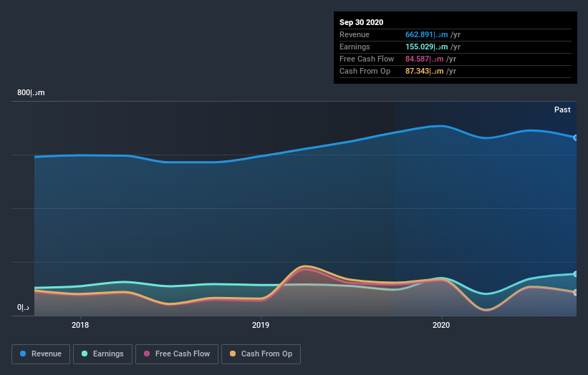Click the 'Cash From Op' row label in tooltip
588x375 pixels.
pyautogui.click(x=365, y=71)
